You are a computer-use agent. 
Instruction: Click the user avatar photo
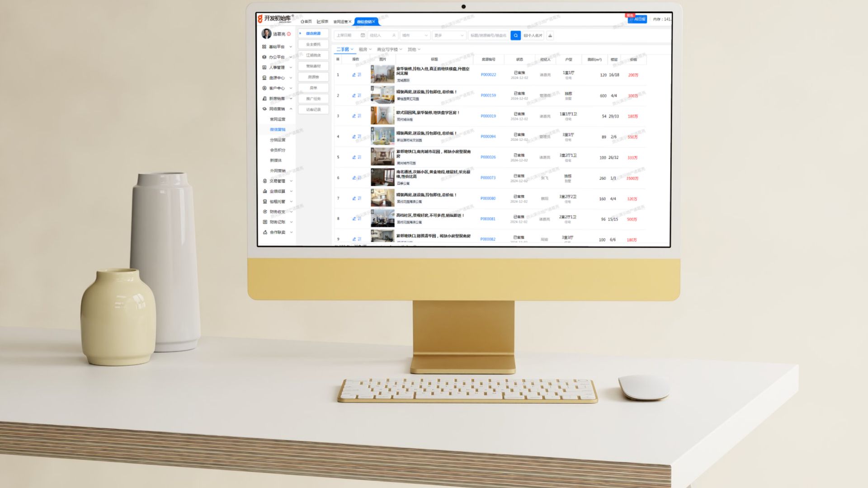pyautogui.click(x=267, y=34)
